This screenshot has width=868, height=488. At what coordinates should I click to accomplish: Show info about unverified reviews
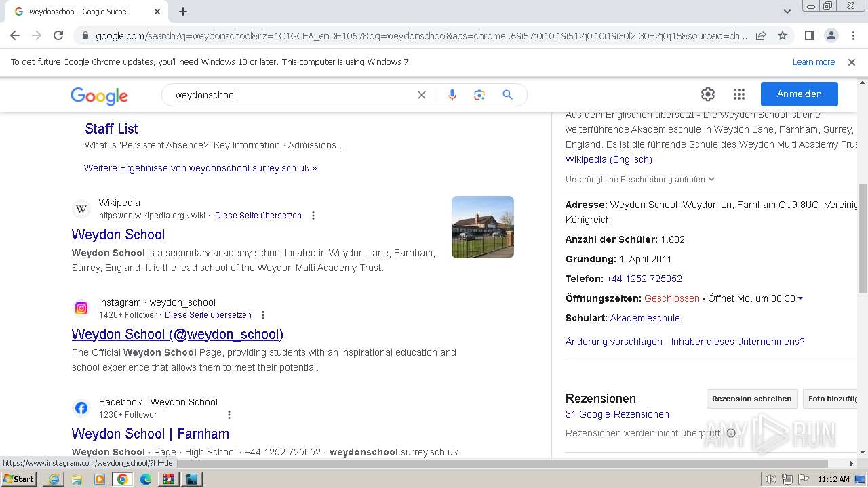[731, 433]
